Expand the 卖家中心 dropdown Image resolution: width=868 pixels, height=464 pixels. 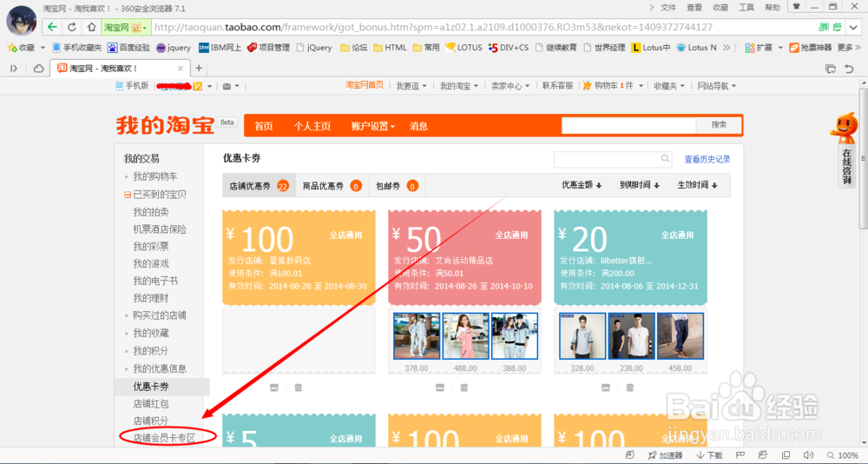[510, 86]
